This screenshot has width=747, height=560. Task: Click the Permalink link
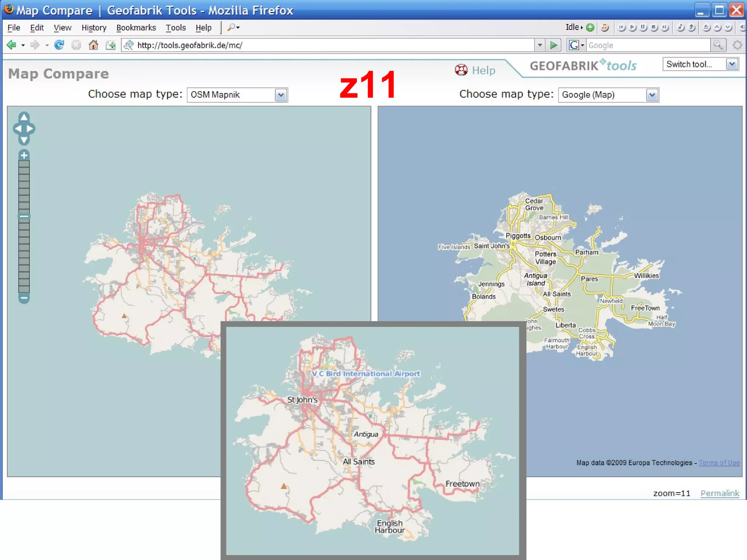[719, 493]
